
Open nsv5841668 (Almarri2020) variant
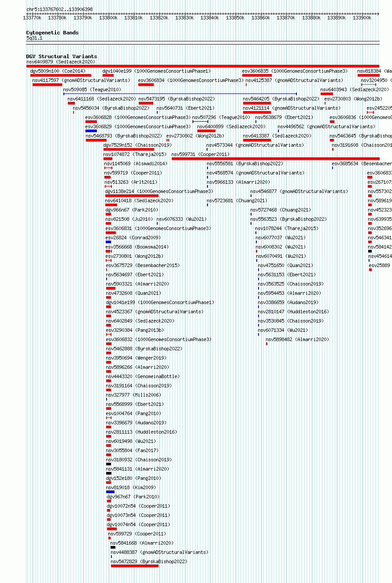(142, 543)
